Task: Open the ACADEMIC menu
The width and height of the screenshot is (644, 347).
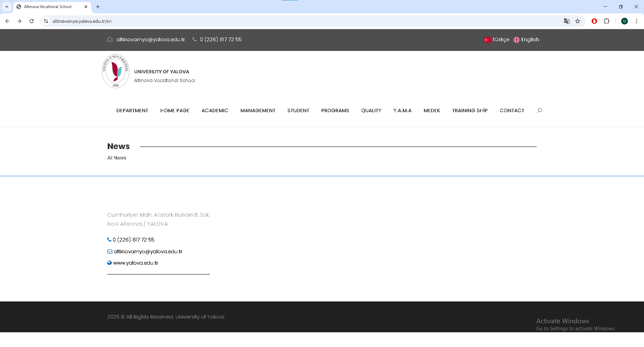Action: pyautogui.click(x=215, y=111)
